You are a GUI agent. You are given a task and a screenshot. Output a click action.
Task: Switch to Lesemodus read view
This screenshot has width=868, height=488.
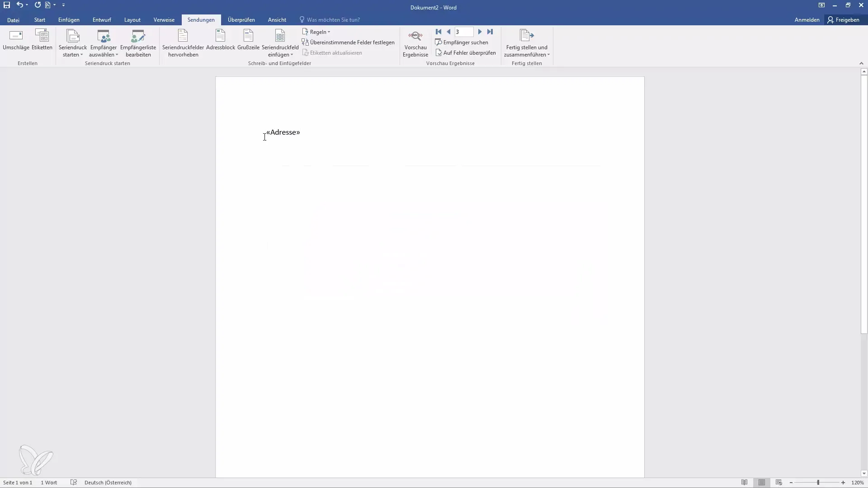745,483
